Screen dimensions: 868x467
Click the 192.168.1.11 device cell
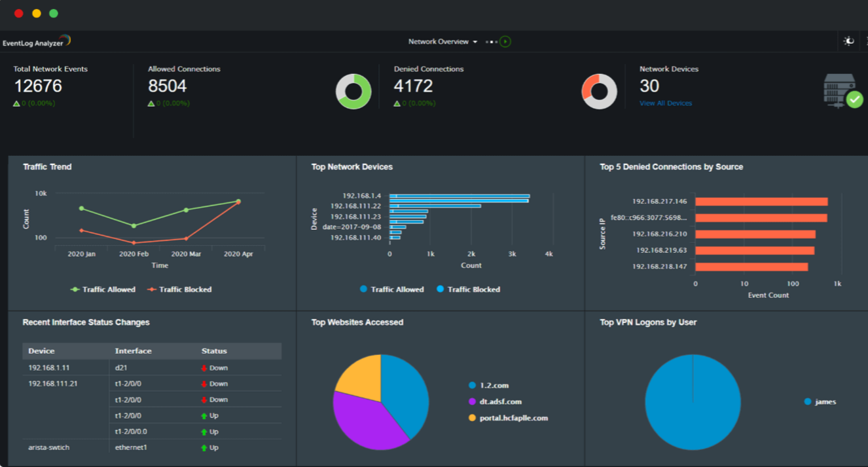[48, 368]
